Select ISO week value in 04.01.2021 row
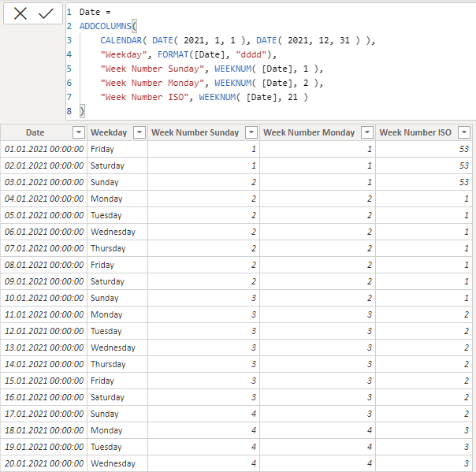 424,199
